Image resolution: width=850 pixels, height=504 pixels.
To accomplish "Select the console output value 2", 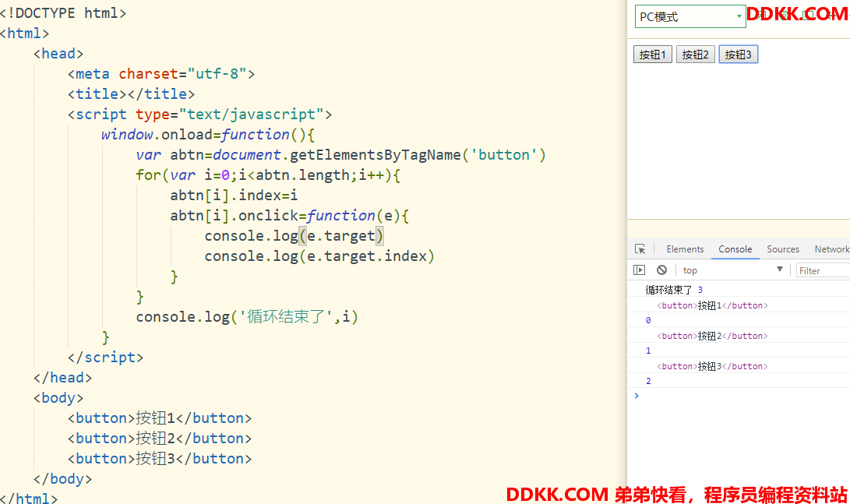I will pyautogui.click(x=648, y=381).
